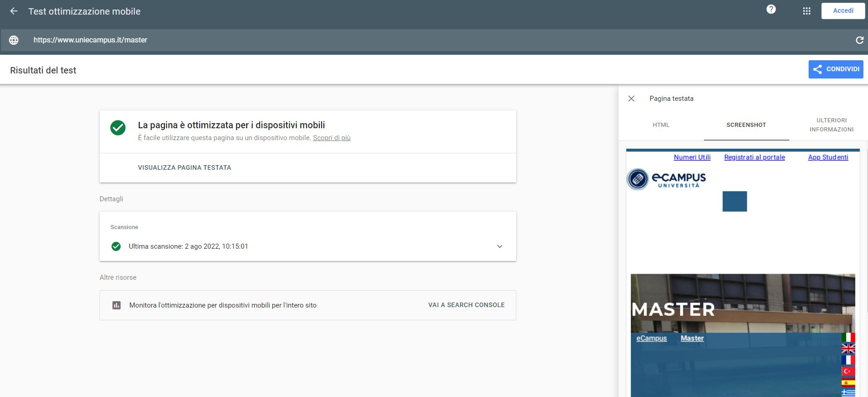Click the Accedi sign-in button
The width and height of the screenshot is (868, 397).
pos(843,11)
